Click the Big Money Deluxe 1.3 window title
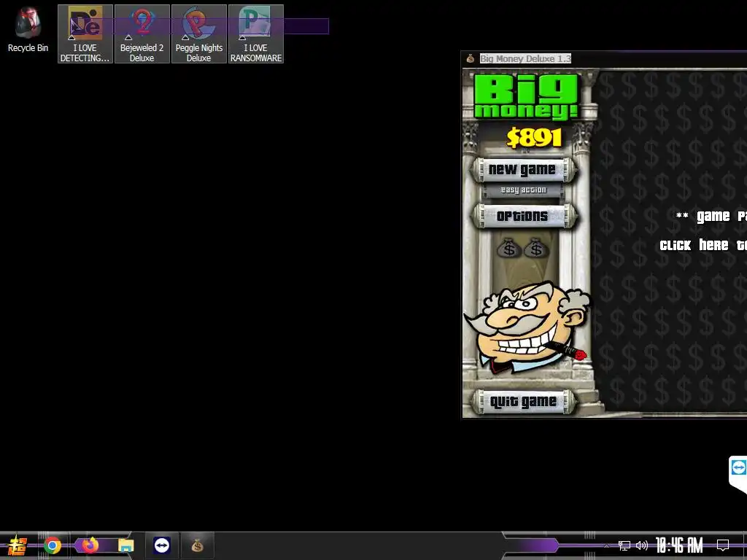The height and width of the screenshot is (560, 747). tap(525, 58)
